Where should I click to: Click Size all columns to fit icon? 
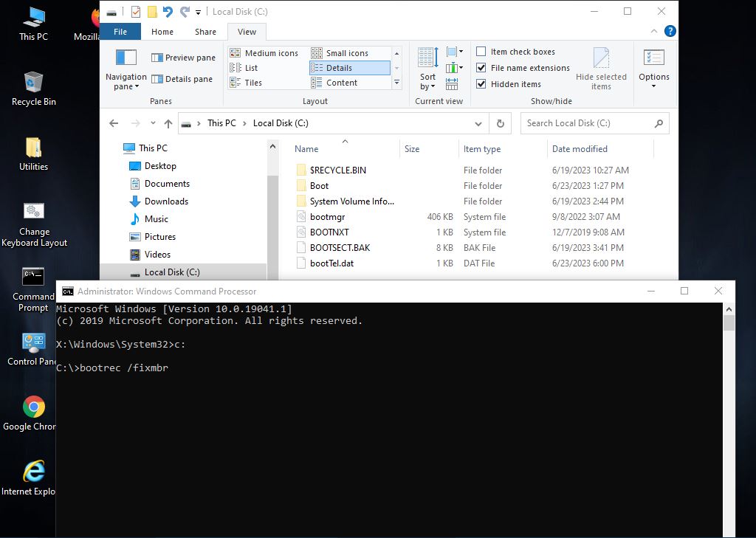452,84
